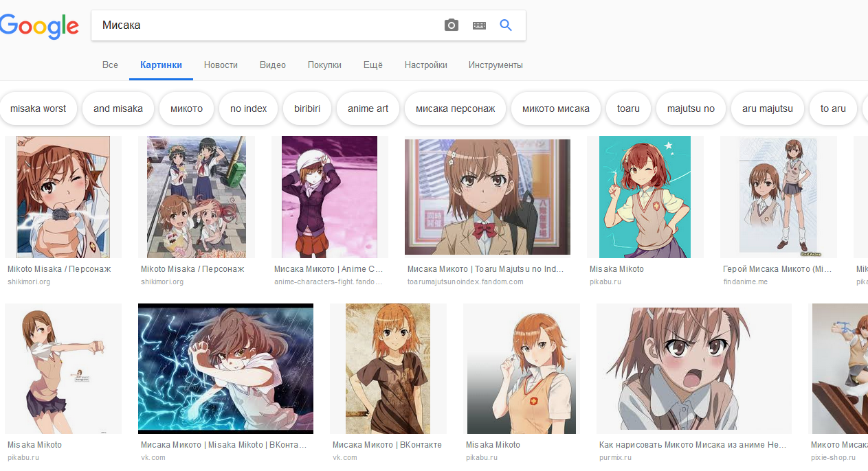The height and width of the screenshot is (471, 868).
Task: Choose the 'anime art' filter chip
Action: [368, 108]
